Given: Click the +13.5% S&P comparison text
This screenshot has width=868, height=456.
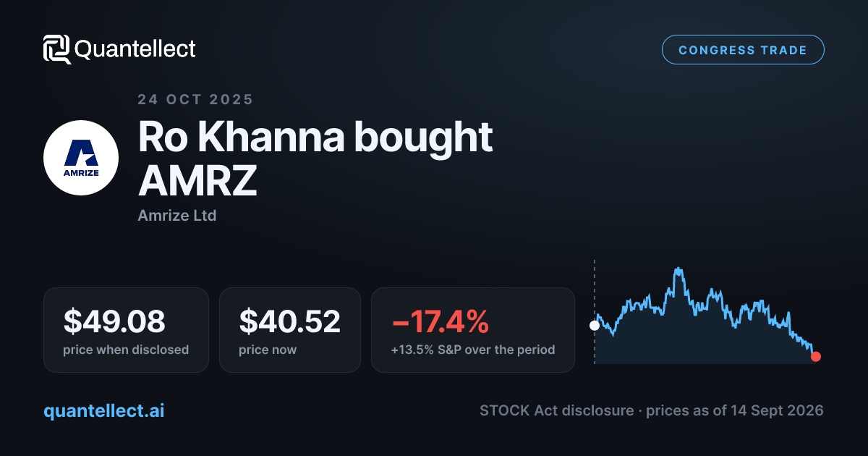Looking at the screenshot, I should coord(473,350).
